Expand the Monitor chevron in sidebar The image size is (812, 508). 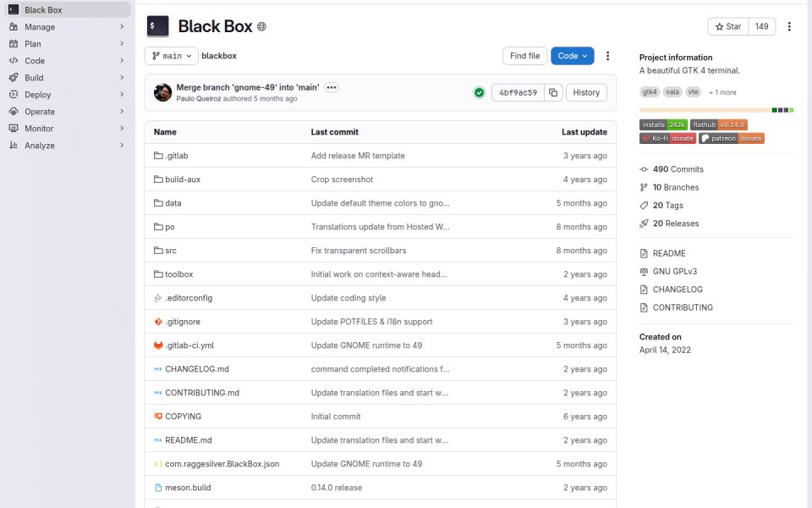coord(122,128)
